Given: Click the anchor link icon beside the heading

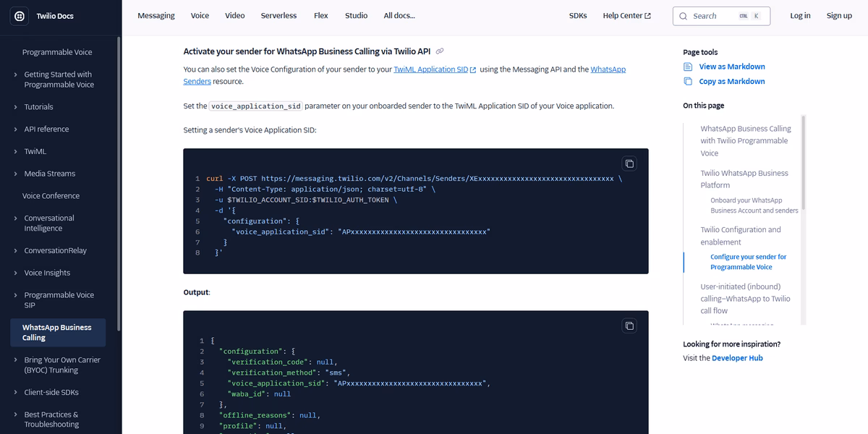Looking at the screenshot, I should click(x=440, y=51).
